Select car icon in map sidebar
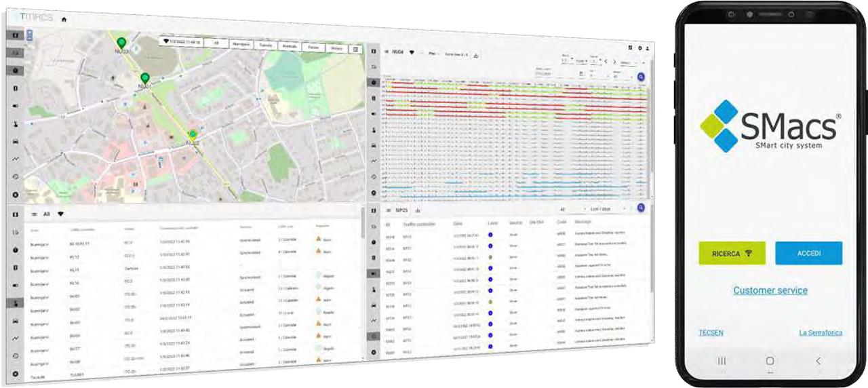868x388 pixels. coord(15,142)
